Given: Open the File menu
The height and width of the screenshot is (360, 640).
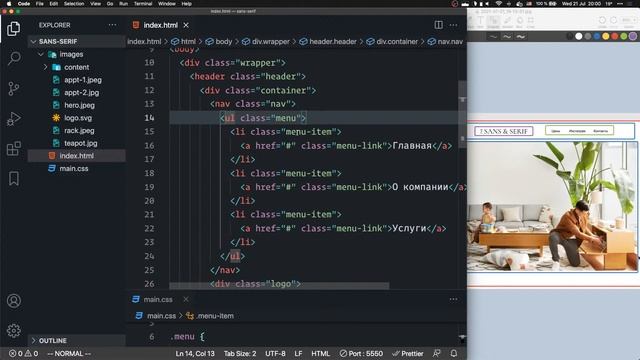Looking at the screenshot, I should pos(40,4).
